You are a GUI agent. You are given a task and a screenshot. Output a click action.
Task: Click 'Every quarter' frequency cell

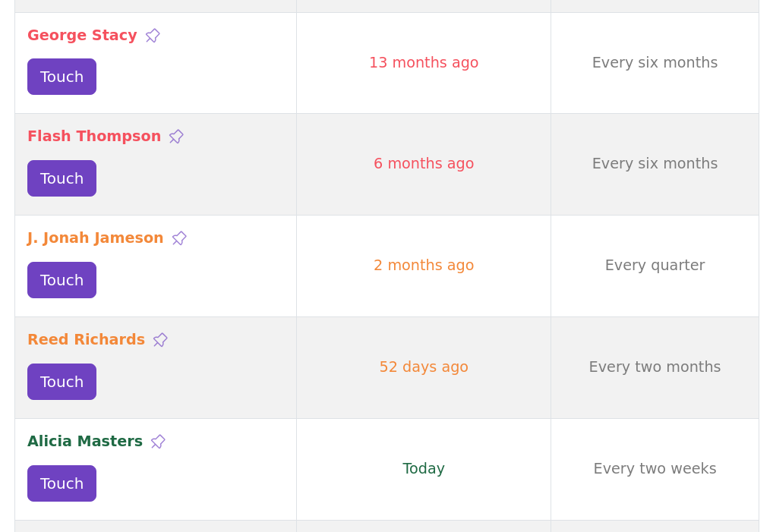[655, 266]
